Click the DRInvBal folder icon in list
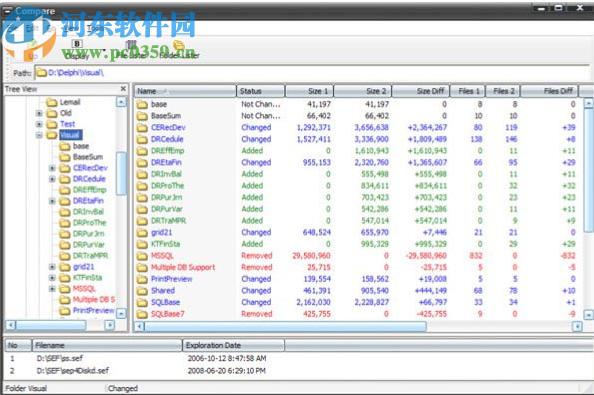Screen dimensions: 594x395 (x=142, y=175)
